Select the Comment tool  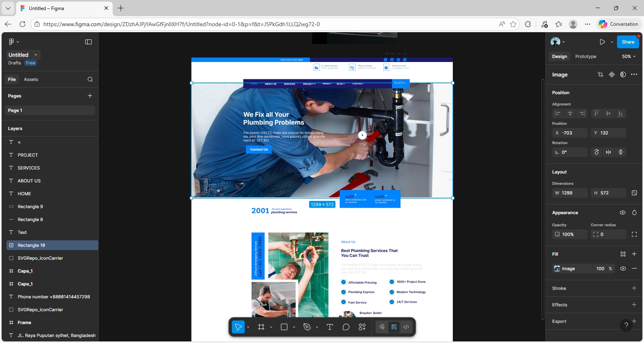[x=346, y=327]
